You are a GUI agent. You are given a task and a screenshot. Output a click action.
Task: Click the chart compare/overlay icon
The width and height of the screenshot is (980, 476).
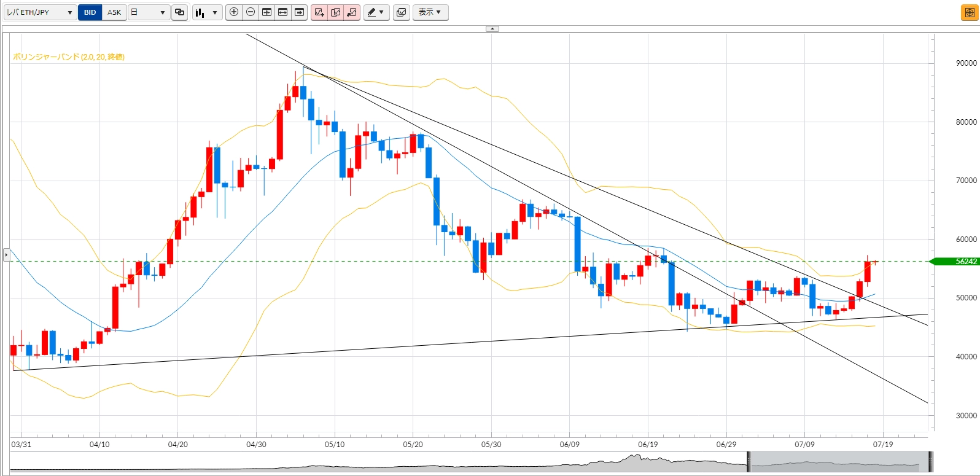tap(402, 12)
